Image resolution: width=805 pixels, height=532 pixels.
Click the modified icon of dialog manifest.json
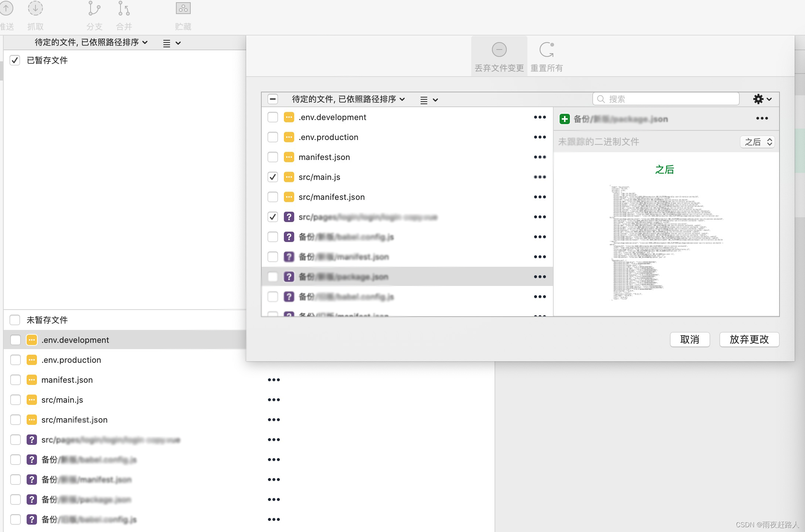point(289,157)
